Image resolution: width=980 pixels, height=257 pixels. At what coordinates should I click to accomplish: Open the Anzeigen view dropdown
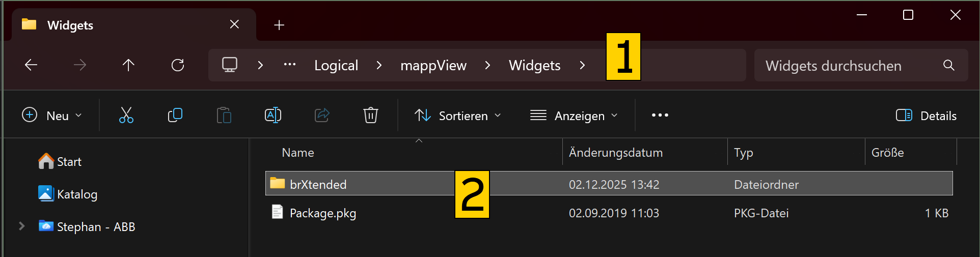coord(574,116)
